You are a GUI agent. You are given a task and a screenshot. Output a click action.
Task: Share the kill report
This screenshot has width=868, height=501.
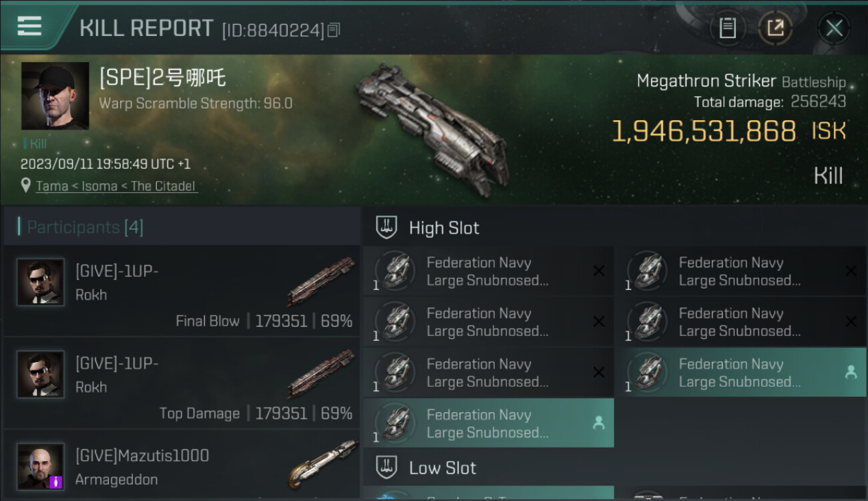point(775,28)
